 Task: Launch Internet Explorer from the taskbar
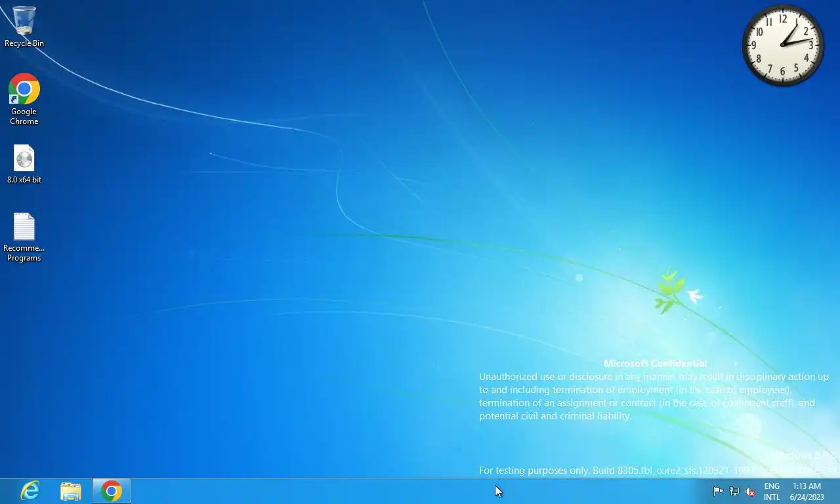30,491
